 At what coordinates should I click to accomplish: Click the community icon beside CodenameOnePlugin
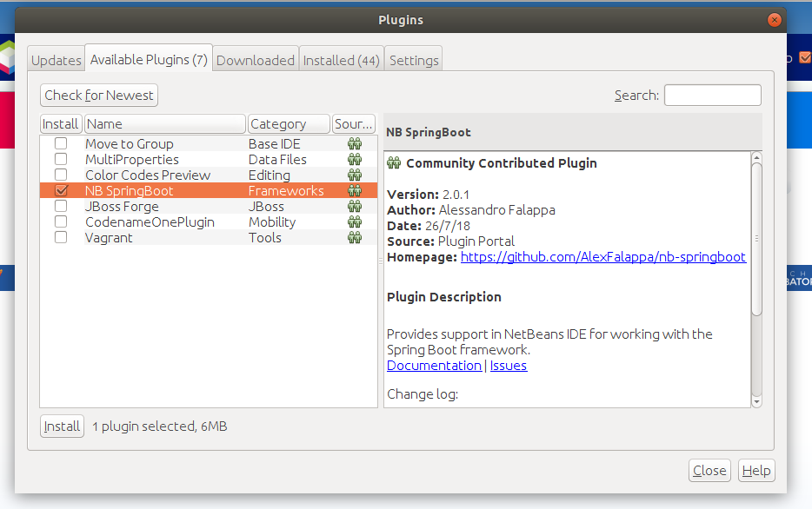(355, 221)
